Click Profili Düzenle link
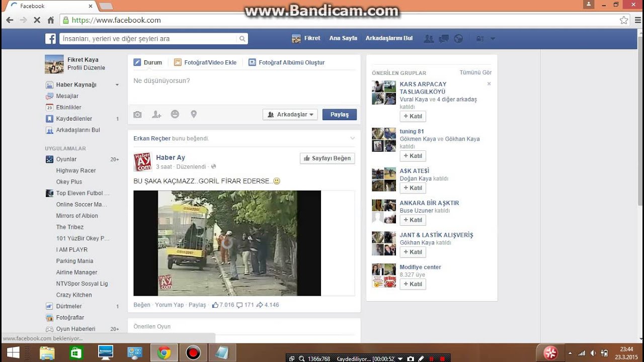 tap(86, 68)
